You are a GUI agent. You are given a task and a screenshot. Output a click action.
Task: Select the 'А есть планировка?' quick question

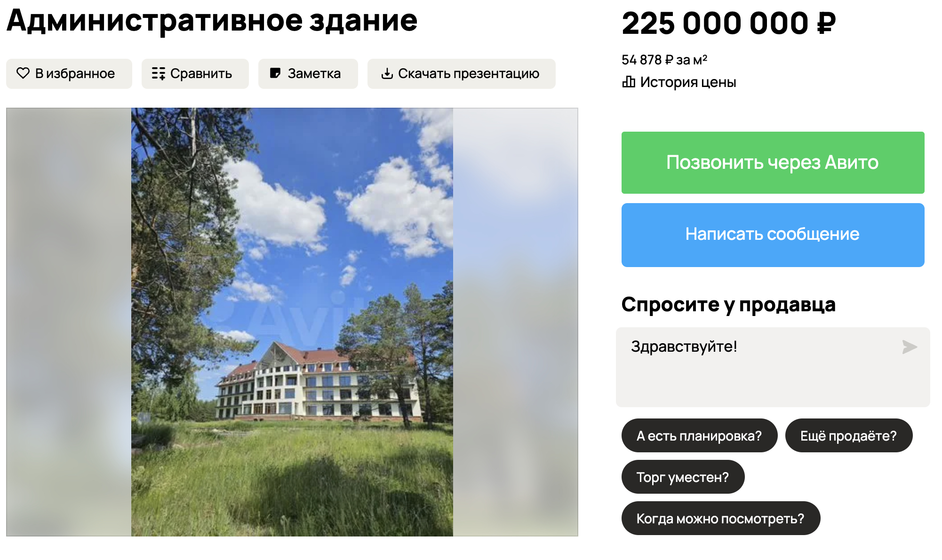tap(700, 435)
